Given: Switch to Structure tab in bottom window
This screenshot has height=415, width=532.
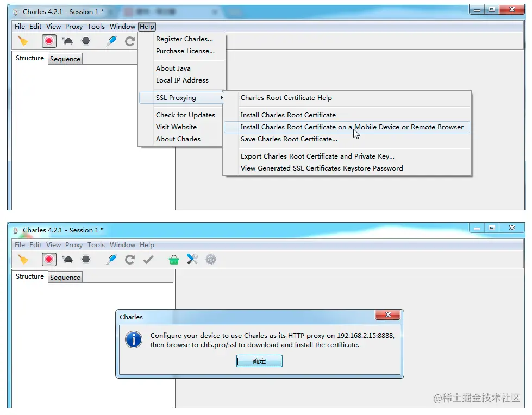Looking at the screenshot, I should click(30, 276).
